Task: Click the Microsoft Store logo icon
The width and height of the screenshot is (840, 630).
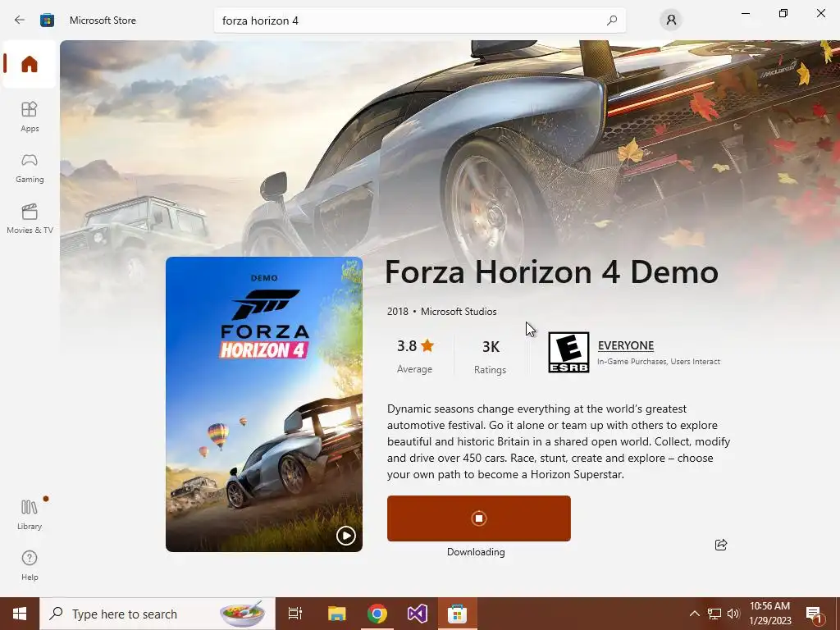Action: coord(47,21)
